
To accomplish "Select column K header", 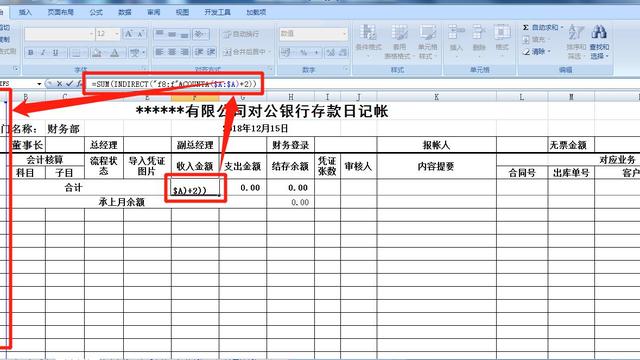I will [x=436, y=97].
